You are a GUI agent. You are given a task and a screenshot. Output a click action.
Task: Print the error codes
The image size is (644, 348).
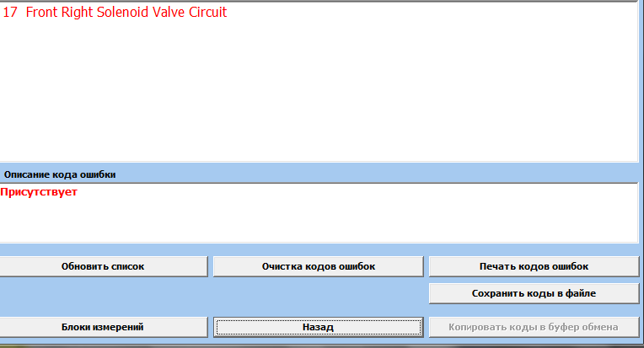pyautogui.click(x=534, y=266)
